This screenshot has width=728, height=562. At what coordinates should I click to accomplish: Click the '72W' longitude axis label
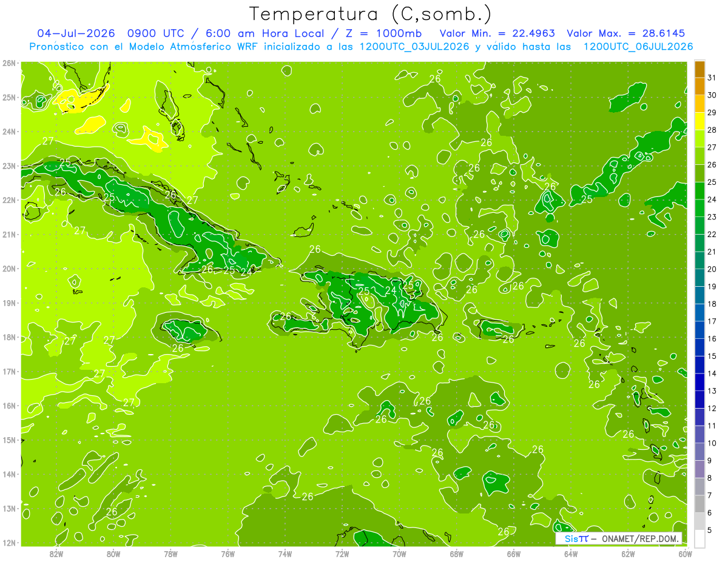pyautogui.click(x=342, y=554)
